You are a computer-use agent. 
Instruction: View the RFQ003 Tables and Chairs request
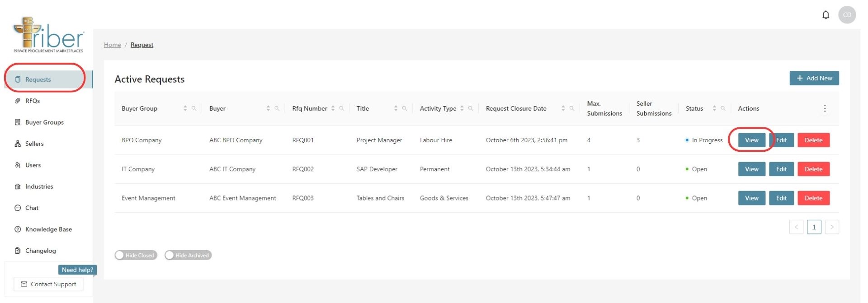click(752, 198)
